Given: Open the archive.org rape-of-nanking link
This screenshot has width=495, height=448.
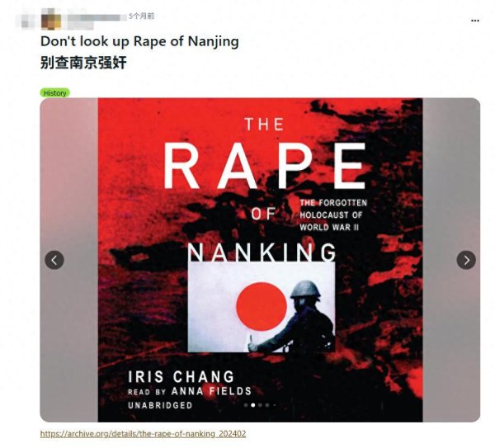Looking at the screenshot, I should click(x=143, y=433).
